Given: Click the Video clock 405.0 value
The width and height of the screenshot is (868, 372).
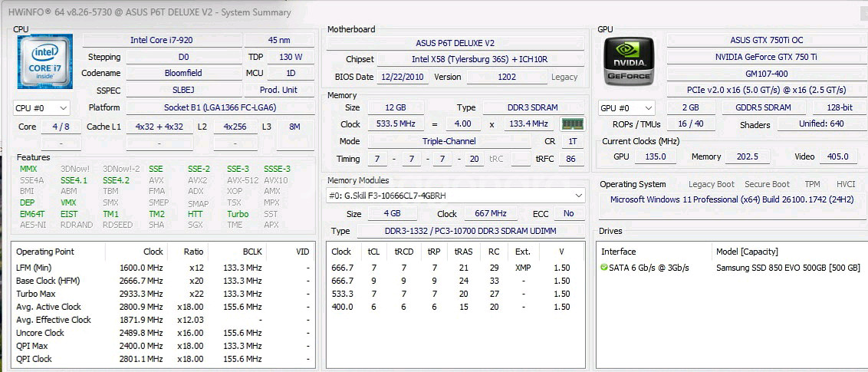Looking at the screenshot, I should tap(837, 156).
